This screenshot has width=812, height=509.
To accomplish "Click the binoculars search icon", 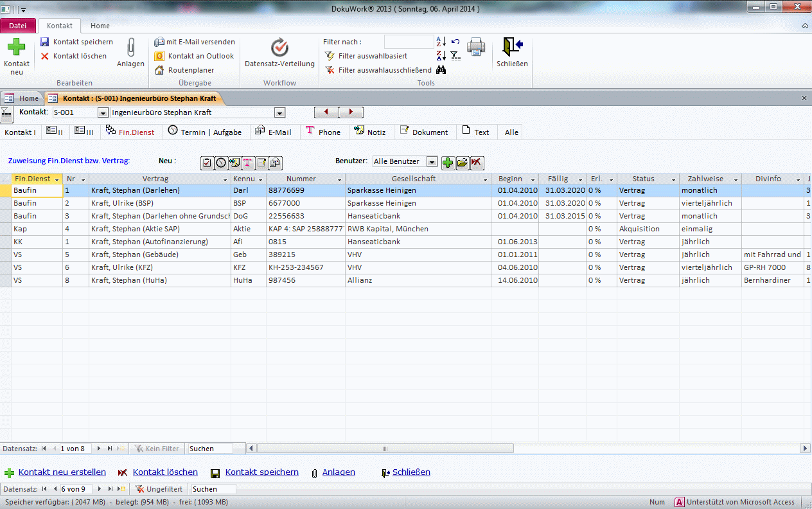I will [x=441, y=70].
